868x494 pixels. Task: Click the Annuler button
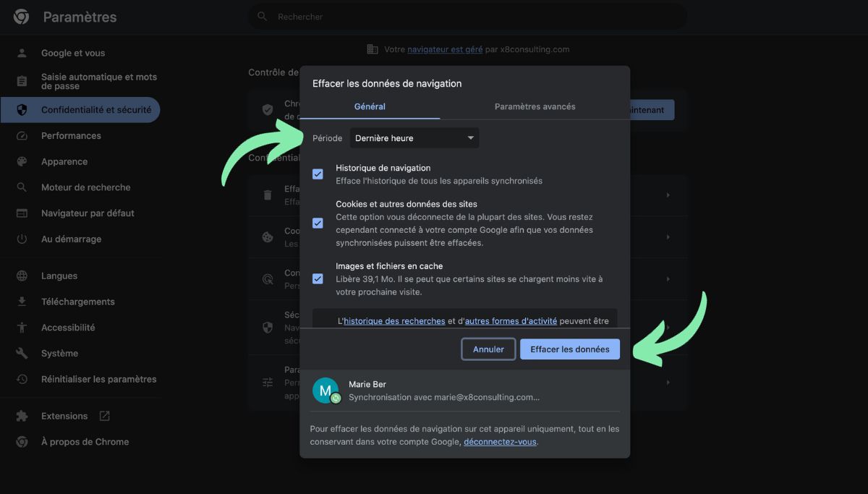pyautogui.click(x=489, y=349)
